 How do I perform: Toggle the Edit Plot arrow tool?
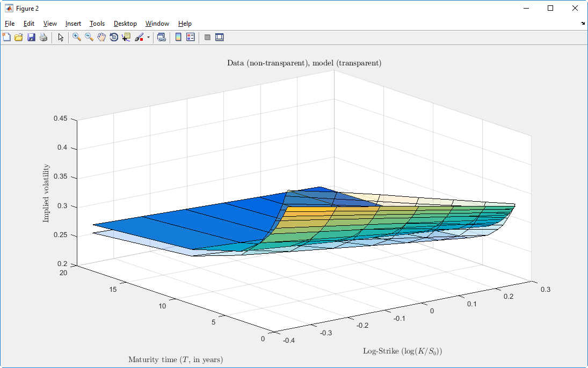[61, 38]
